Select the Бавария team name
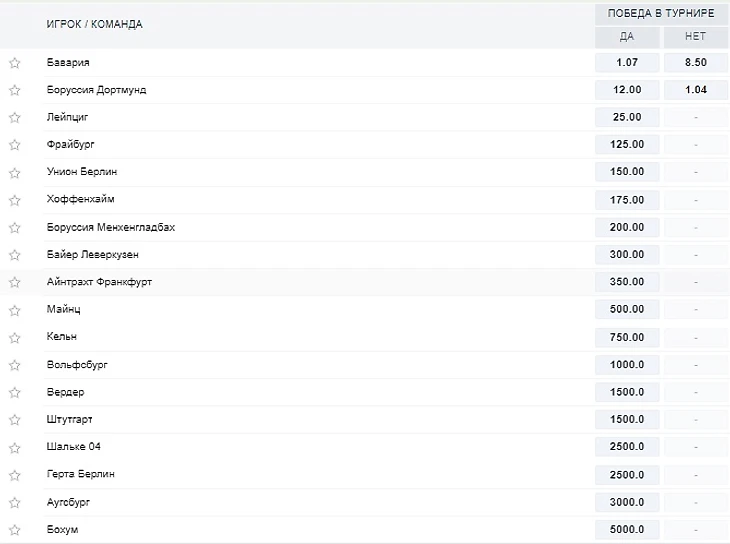The height and width of the screenshot is (544, 730). pyautogui.click(x=68, y=62)
